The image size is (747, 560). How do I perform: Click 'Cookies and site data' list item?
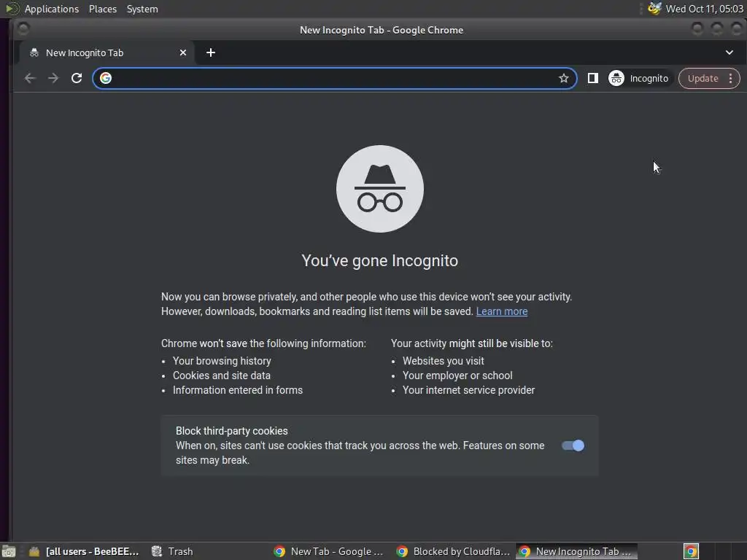coord(222,376)
